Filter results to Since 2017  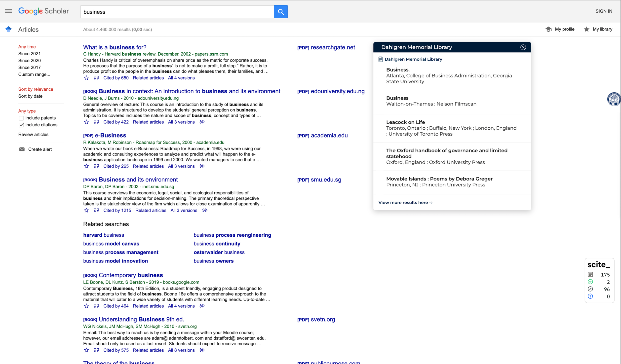[29, 68]
